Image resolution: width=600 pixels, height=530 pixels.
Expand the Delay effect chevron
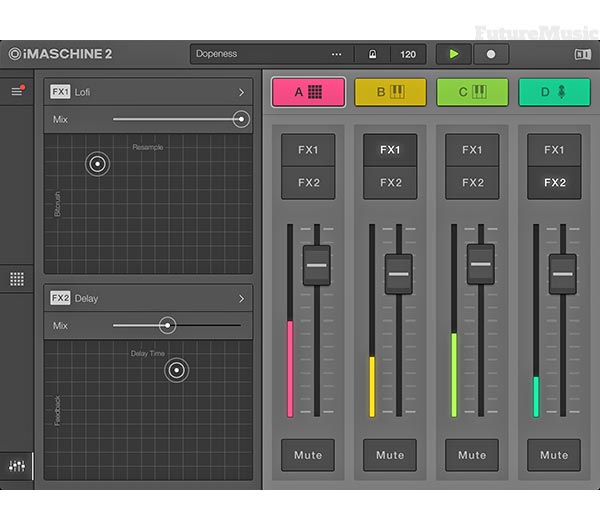[241, 298]
